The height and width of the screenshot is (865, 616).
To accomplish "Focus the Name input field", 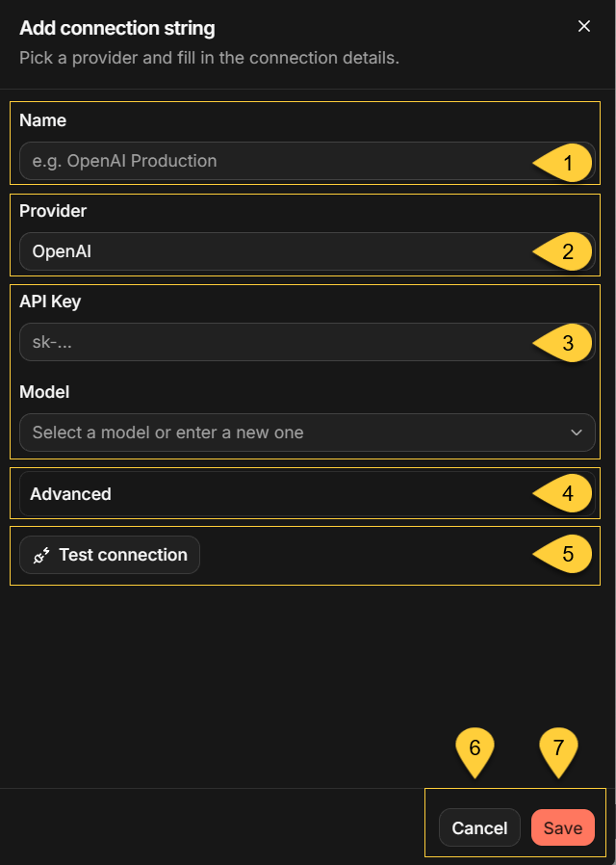I will pos(307,161).
